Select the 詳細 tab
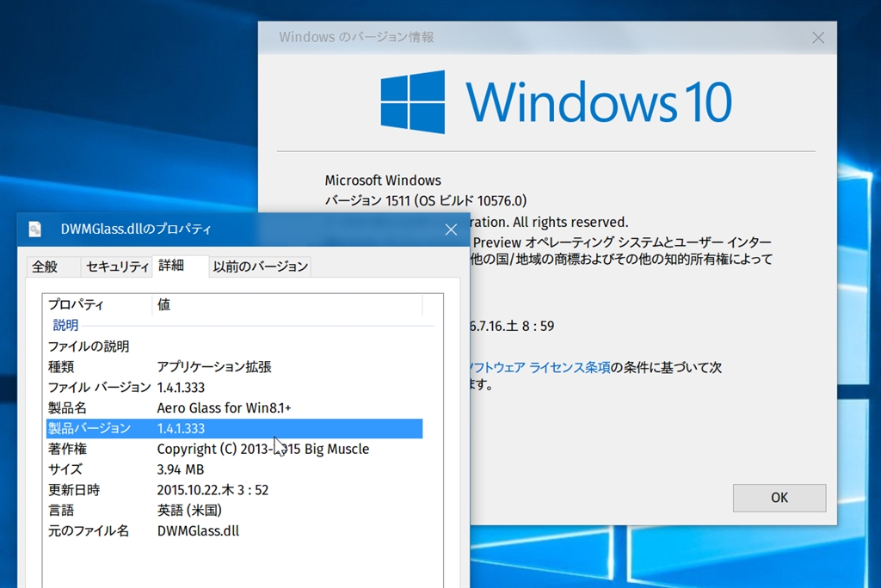Screen dimensions: 881x588 pos(180,266)
